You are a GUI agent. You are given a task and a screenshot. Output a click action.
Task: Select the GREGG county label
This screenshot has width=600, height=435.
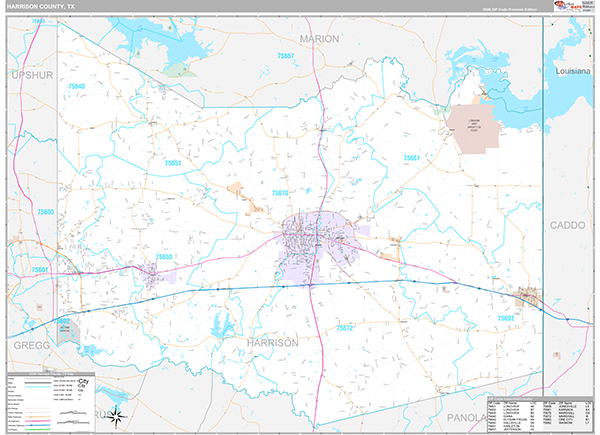tap(32, 345)
